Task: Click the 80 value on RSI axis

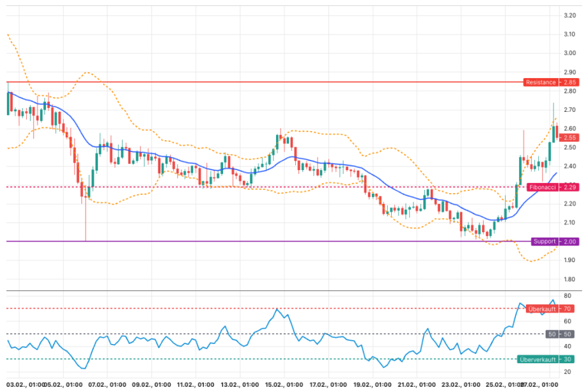Action: pos(568,296)
